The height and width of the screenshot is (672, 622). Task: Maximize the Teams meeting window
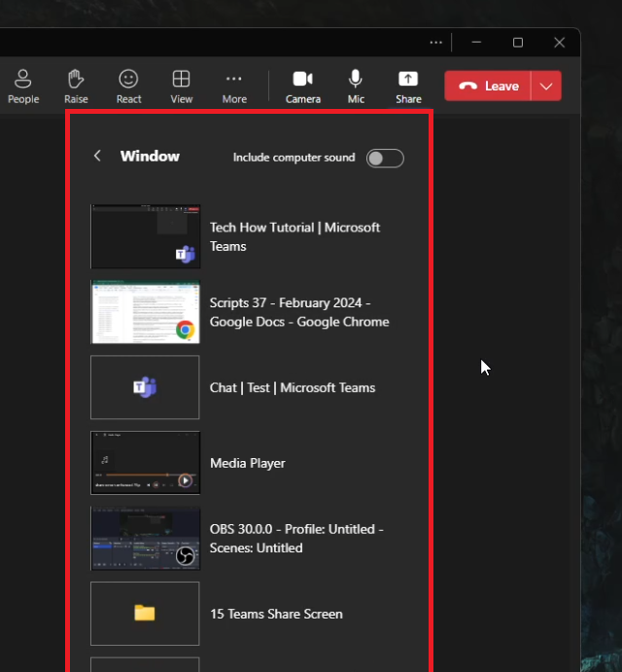pos(518,42)
